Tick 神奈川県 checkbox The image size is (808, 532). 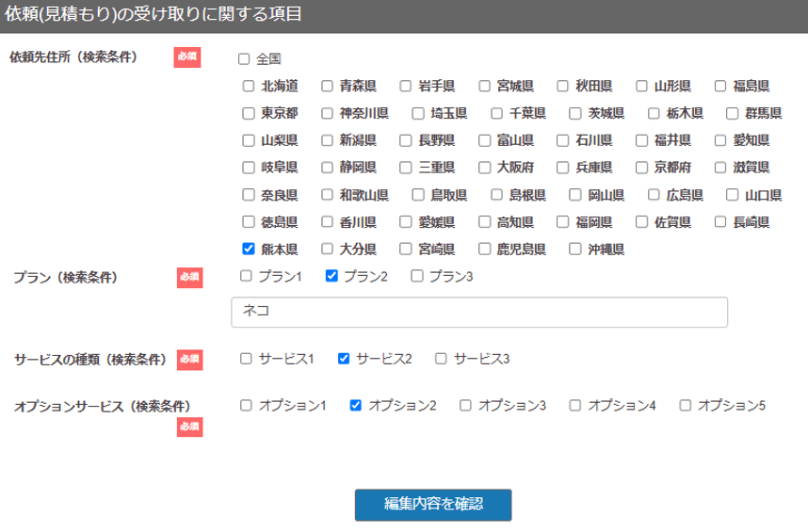(327, 113)
